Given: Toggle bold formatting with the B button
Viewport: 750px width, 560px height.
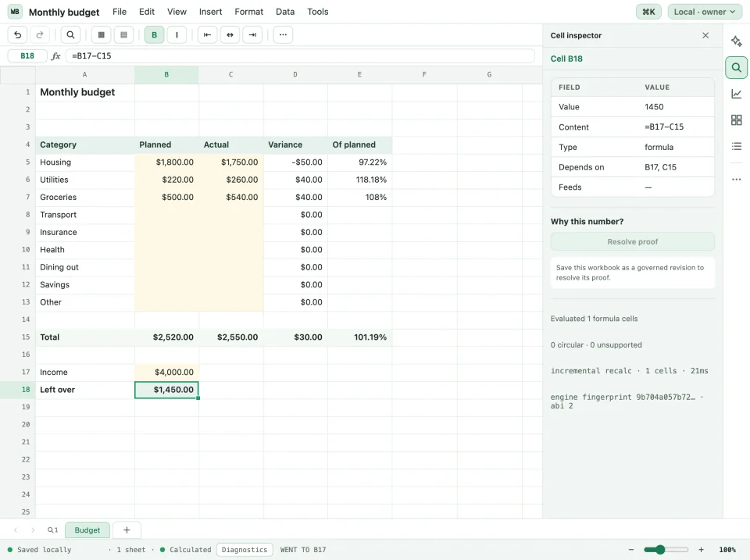Looking at the screenshot, I should [154, 35].
